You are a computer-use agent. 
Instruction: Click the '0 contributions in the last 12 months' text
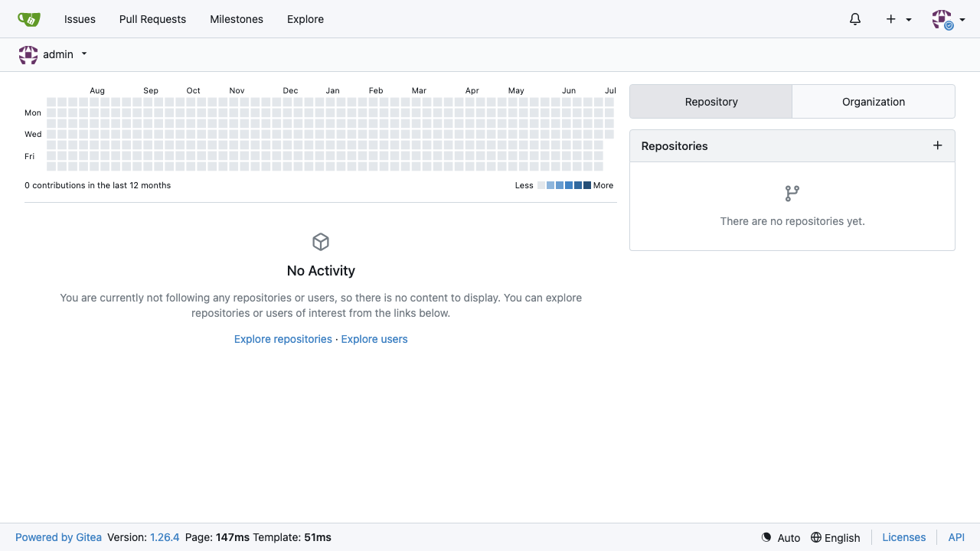tap(98, 185)
